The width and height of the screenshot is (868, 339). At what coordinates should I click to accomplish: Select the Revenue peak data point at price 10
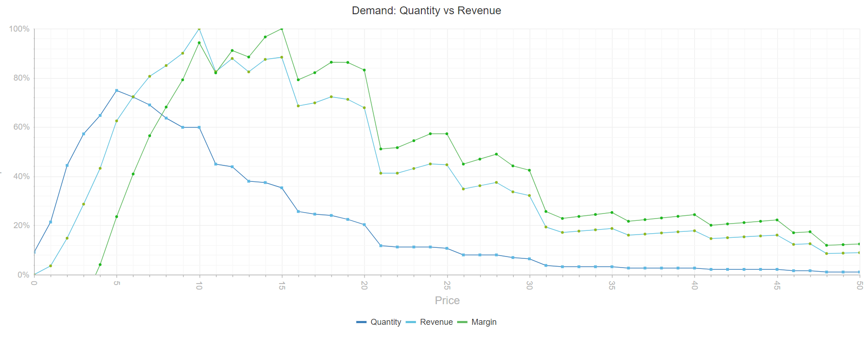click(199, 29)
